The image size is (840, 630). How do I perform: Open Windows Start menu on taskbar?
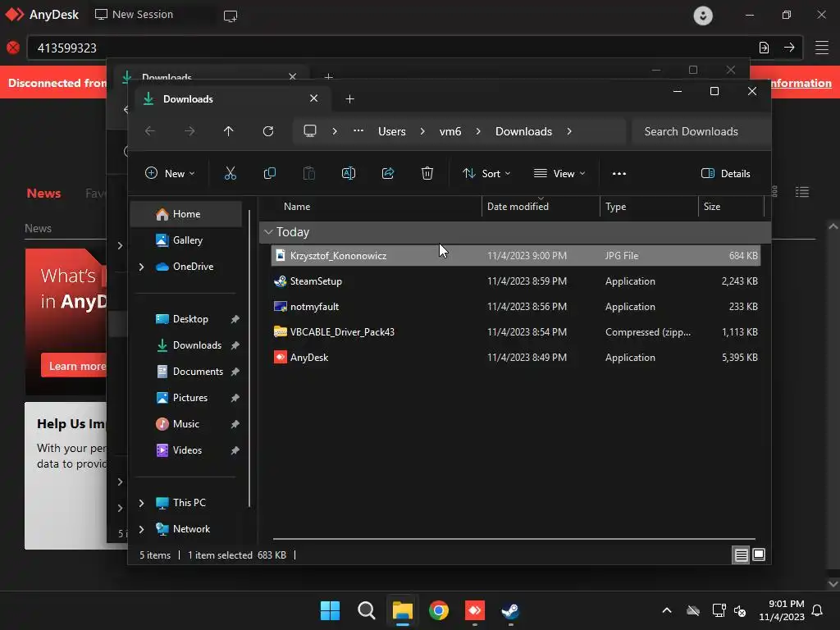click(x=330, y=610)
